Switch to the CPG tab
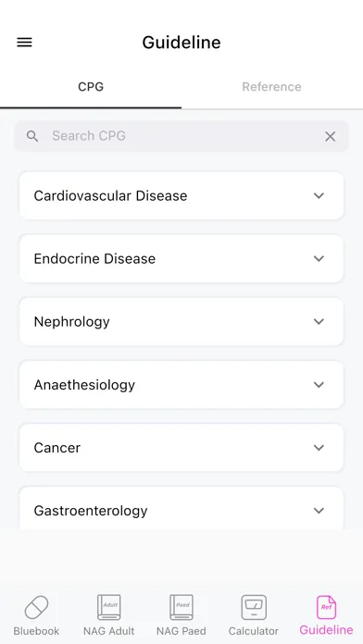Viewport: 363px width, 644px height. coord(91,87)
